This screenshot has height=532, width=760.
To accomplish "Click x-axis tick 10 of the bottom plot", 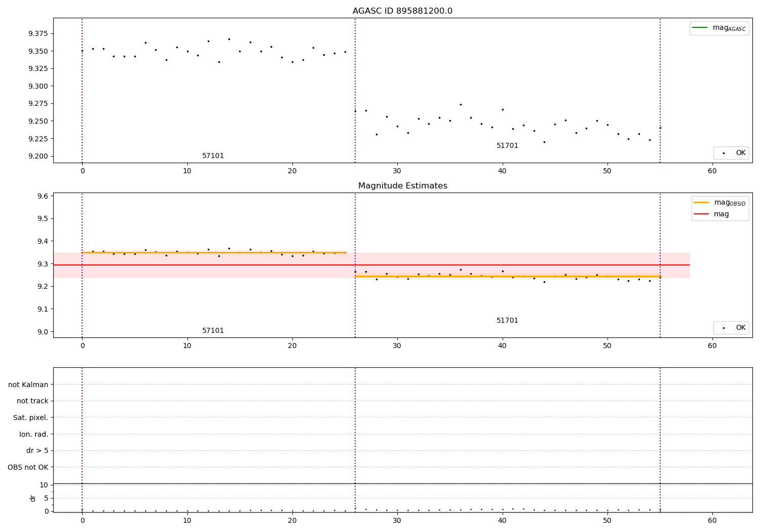I will (187, 520).
